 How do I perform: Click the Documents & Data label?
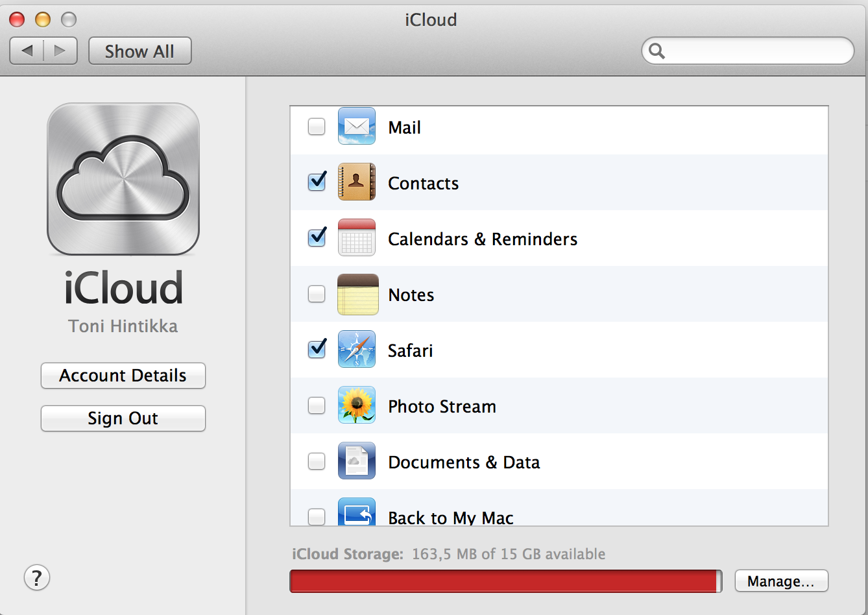464,463
